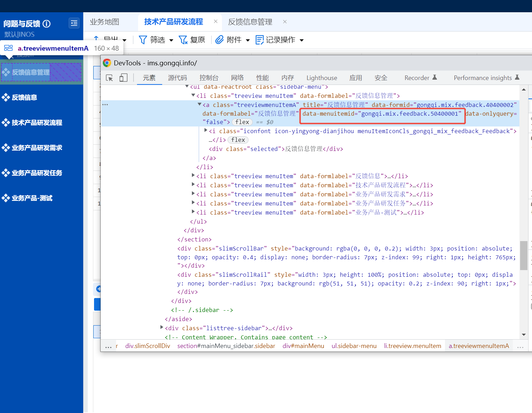Click the 附件 paperclip icon

click(219, 40)
